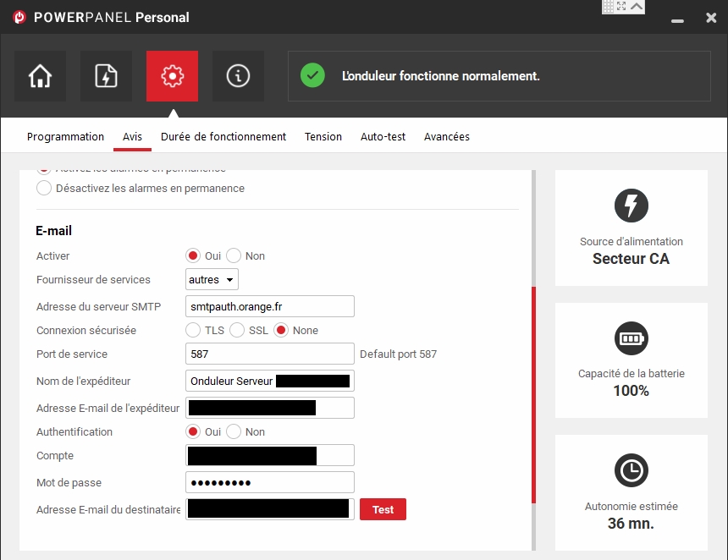Open the information icon
The height and width of the screenshot is (560, 728).
point(238,76)
